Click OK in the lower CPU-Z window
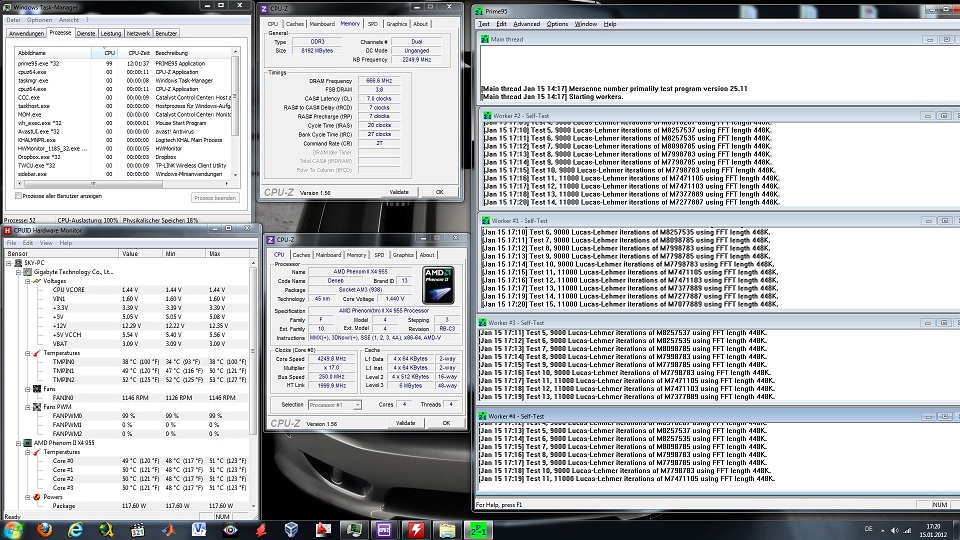Screen dimensions: 960x540 (x=446, y=423)
